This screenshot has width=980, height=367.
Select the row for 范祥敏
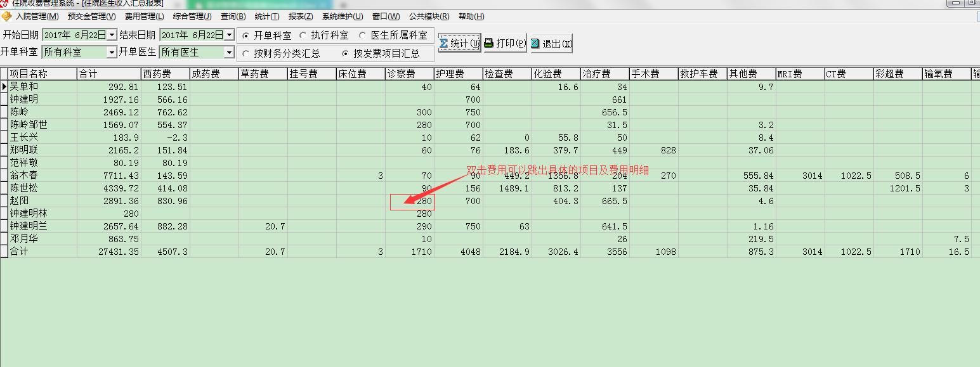click(490, 163)
